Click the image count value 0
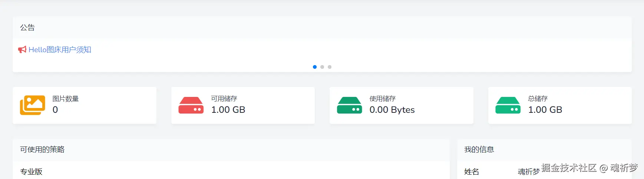The height and width of the screenshot is (179, 644). pos(55,110)
